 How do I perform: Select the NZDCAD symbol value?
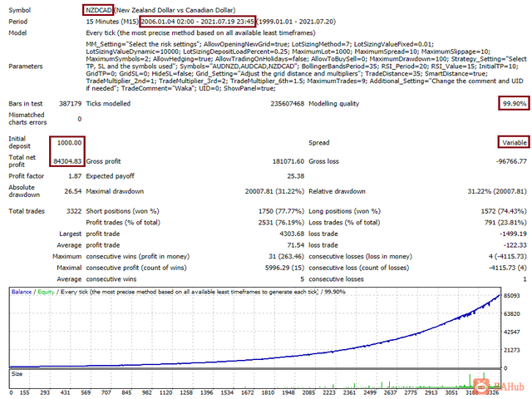click(98, 10)
